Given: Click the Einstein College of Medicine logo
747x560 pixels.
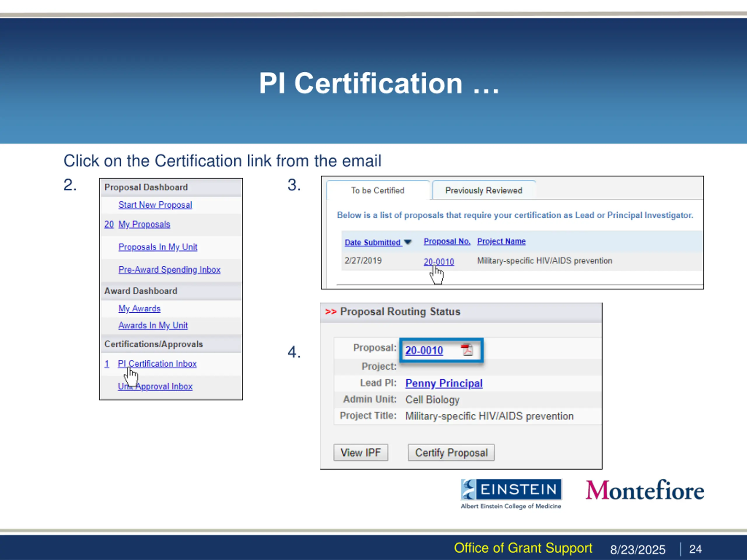Looking at the screenshot, I should (x=511, y=494).
